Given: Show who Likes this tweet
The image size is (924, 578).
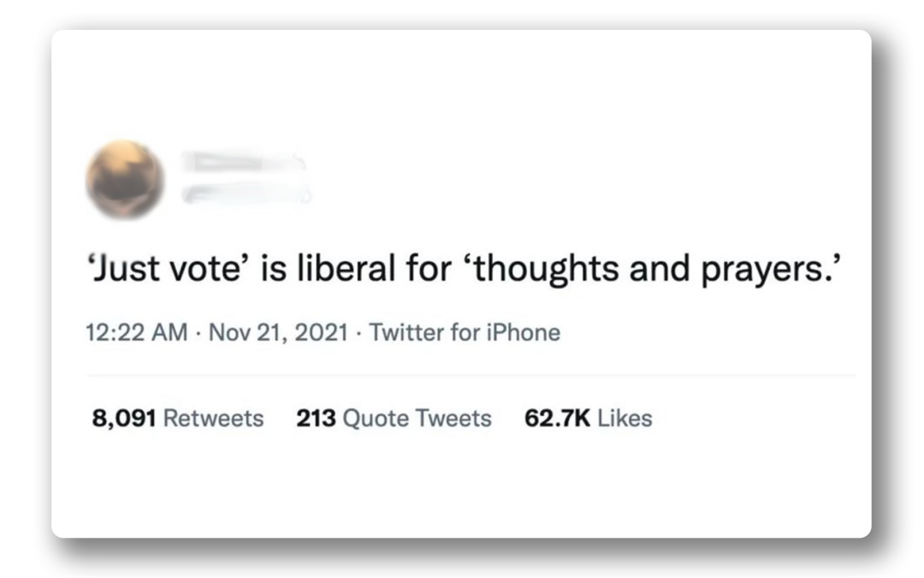Looking at the screenshot, I should pyautogui.click(x=588, y=418).
